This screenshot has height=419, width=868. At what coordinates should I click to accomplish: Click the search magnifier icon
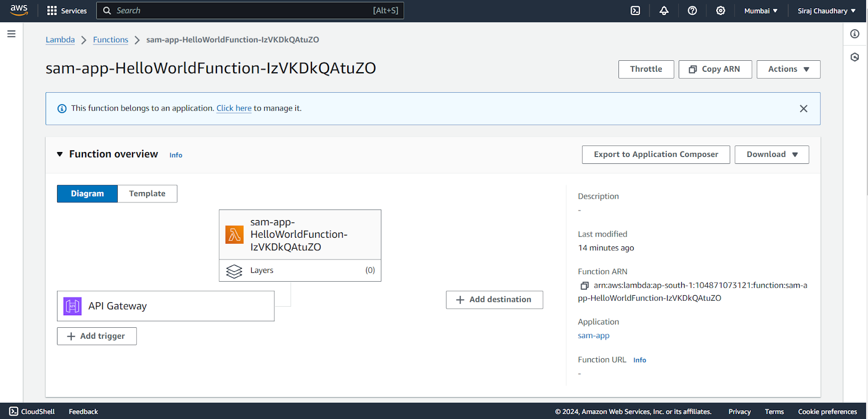pyautogui.click(x=107, y=11)
